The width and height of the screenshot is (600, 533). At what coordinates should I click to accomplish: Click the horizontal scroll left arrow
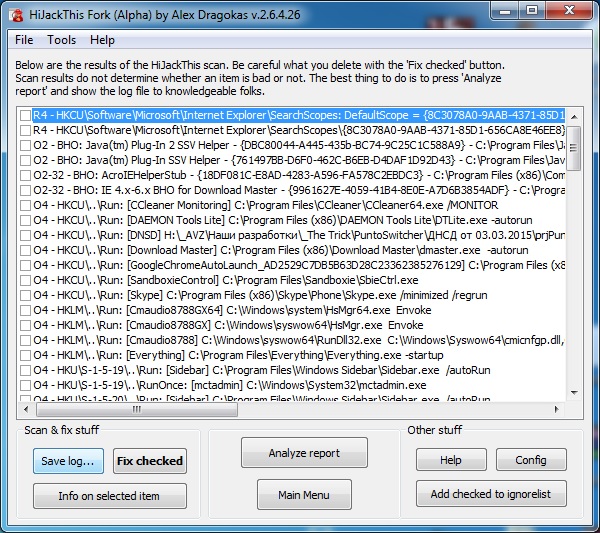[x=26, y=409]
